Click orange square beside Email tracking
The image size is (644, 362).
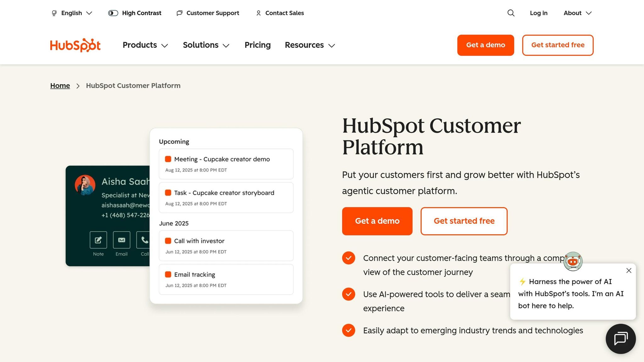point(168,274)
